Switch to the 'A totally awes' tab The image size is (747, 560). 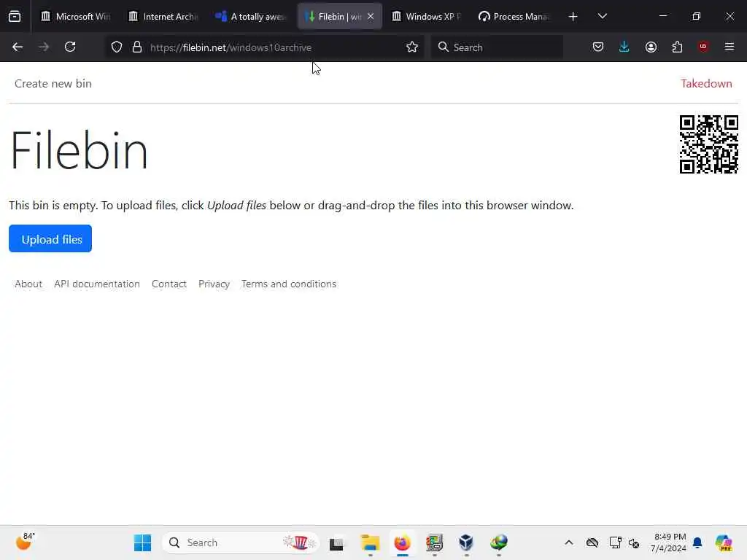(251, 17)
